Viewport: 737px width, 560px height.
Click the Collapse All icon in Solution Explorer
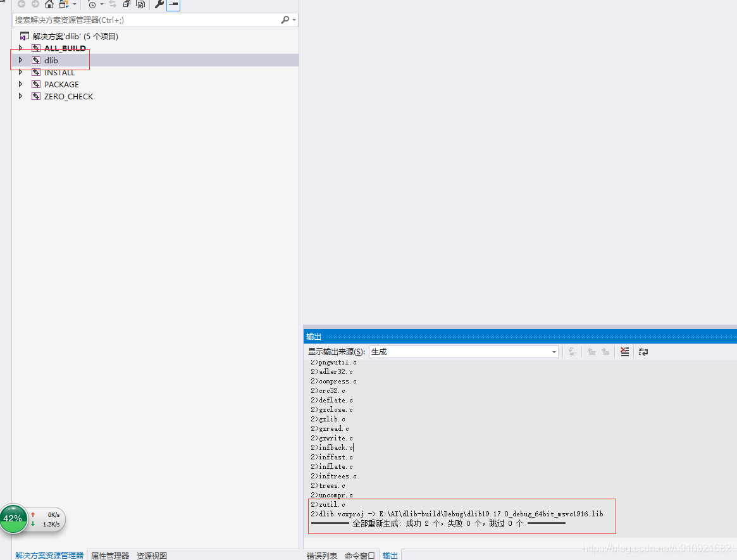pyautogui.click(x=127, y=4)
